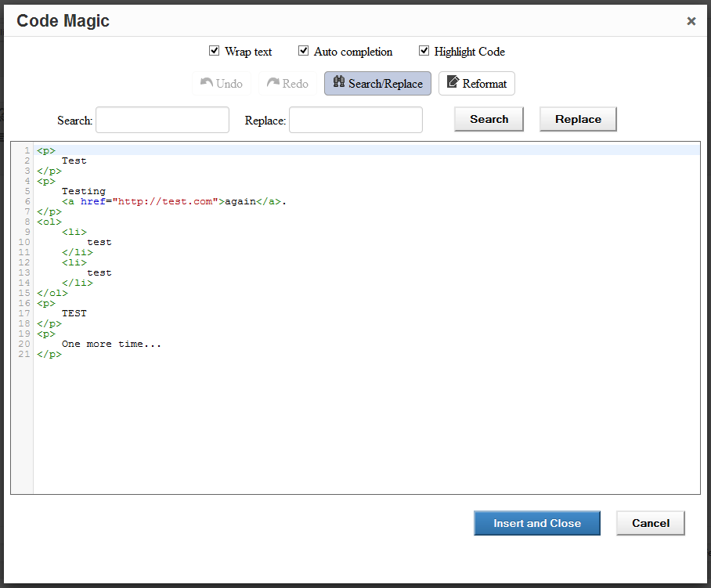Click the uppercase "TEST" text on line 17
This screenshot has height=588, width=711.
tap(74, 313)
